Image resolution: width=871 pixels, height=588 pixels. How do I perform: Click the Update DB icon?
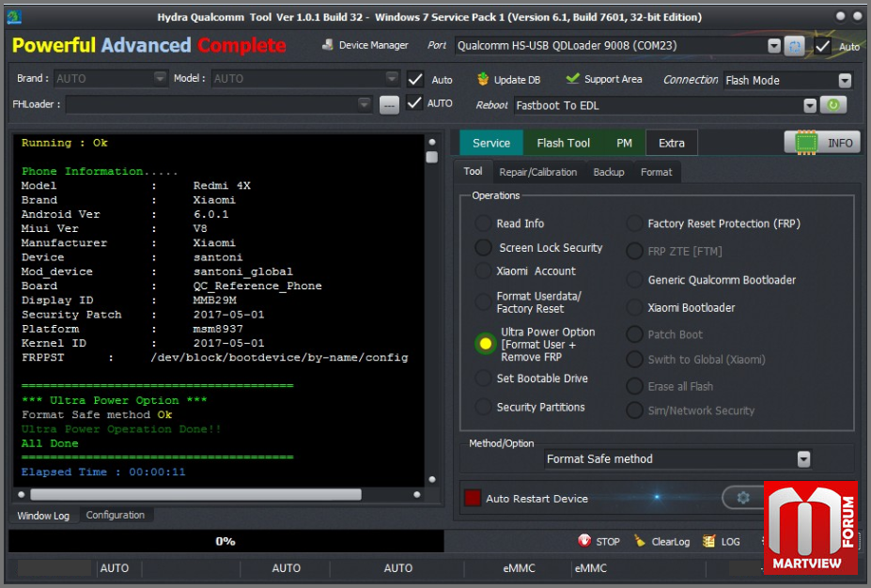point(484,80)
